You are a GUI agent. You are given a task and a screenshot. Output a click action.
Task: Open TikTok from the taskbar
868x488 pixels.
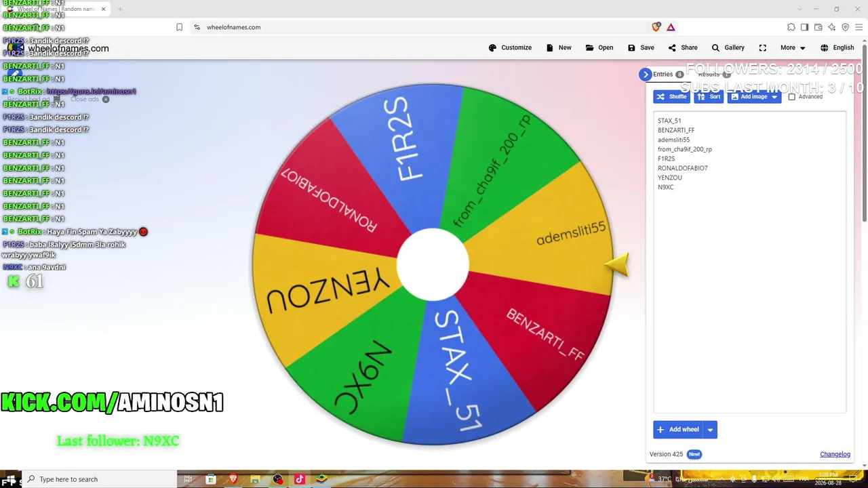[300, 479]
